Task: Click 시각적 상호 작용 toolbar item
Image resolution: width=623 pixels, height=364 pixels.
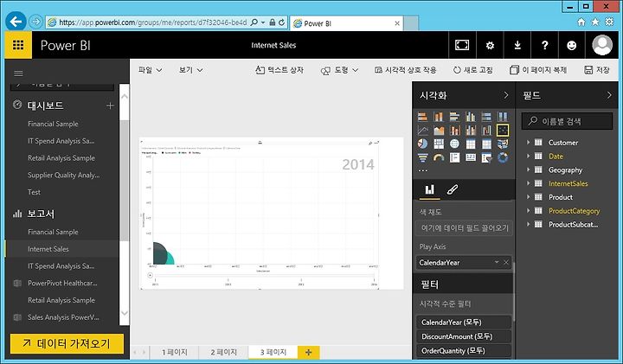Action: point(406,70)
